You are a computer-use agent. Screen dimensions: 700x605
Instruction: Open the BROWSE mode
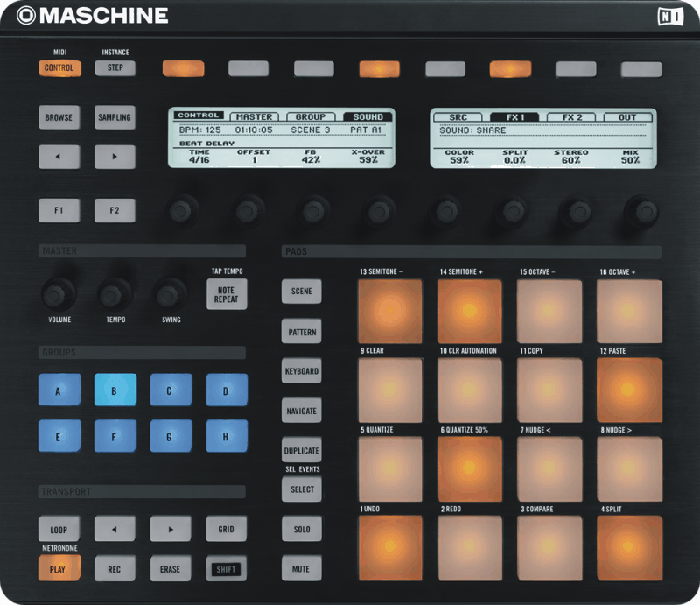(59, 117)
